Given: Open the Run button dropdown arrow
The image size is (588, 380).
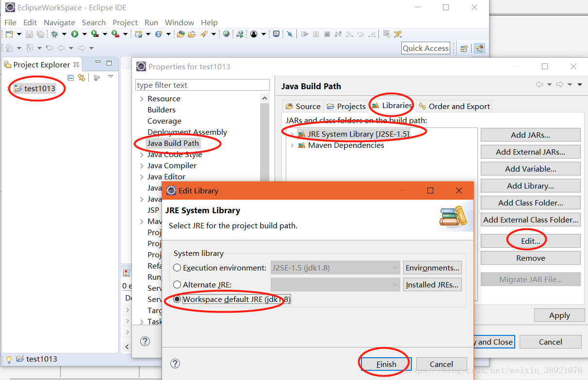Looking at the screenshot, I should pyautogui.click(x=84, y=34).
